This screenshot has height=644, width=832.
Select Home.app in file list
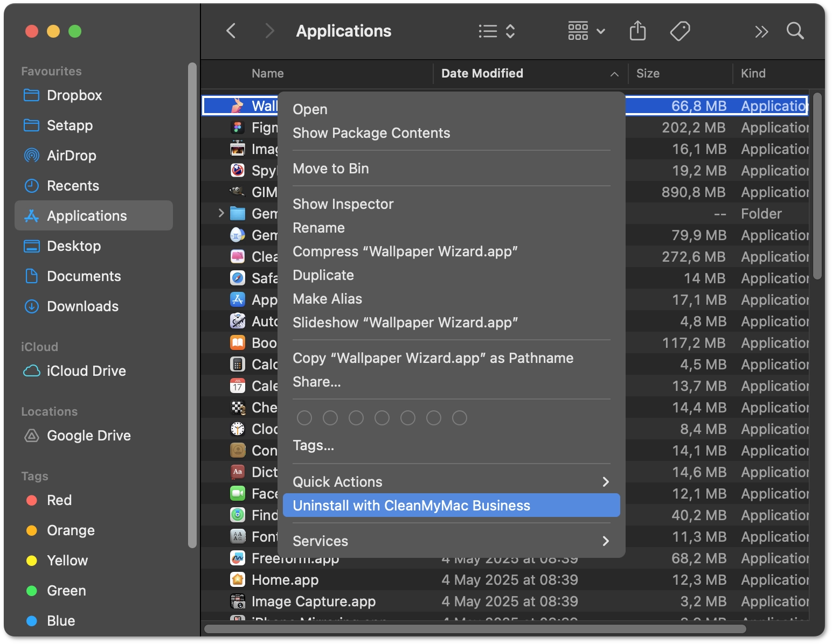(x=505, y=580)
